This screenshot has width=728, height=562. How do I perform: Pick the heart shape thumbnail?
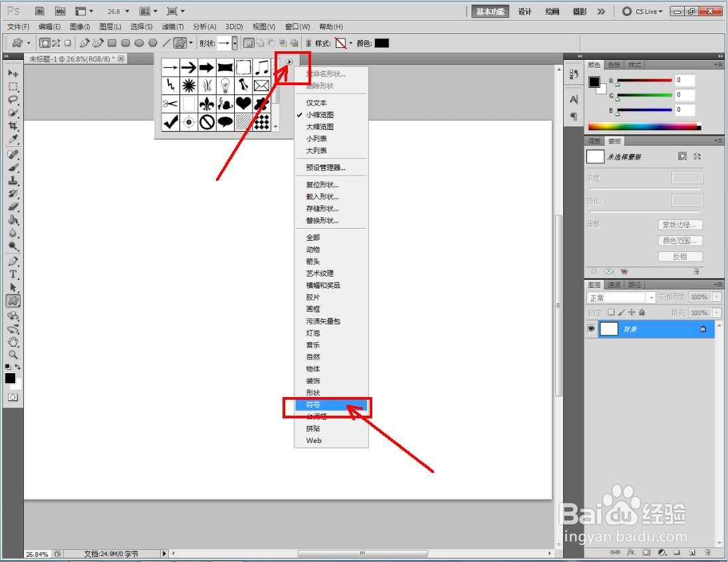[243, 103]
